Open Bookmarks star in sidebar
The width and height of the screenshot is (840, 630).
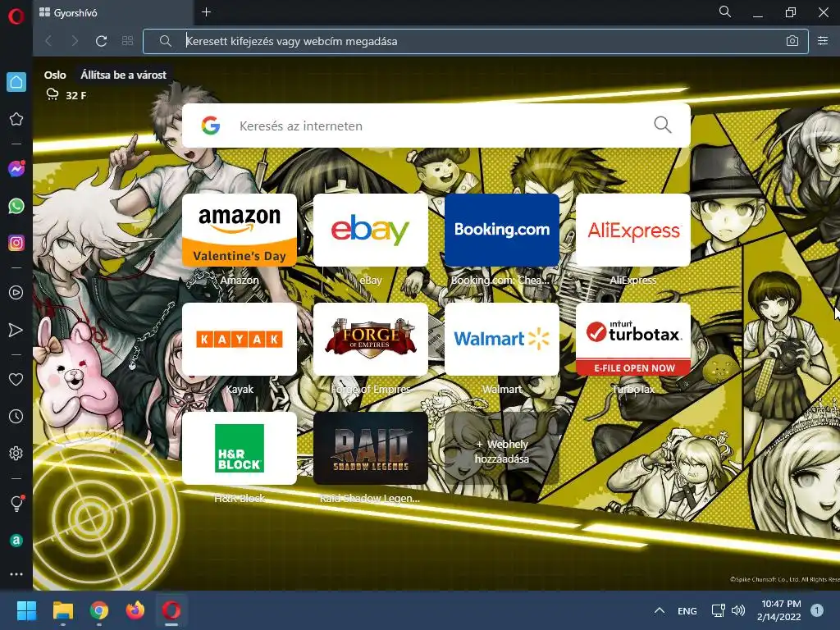coord(16,119)
